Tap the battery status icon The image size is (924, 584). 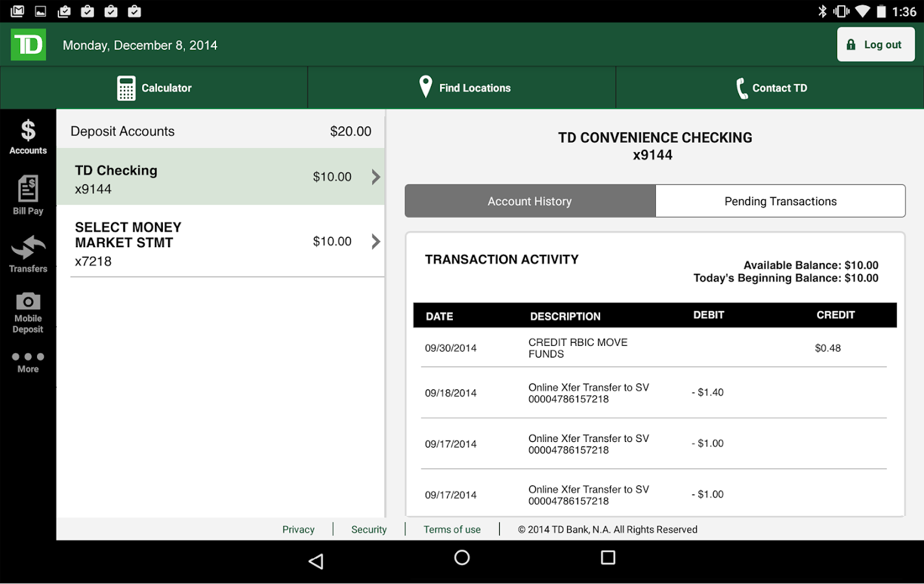coord(881,11)
